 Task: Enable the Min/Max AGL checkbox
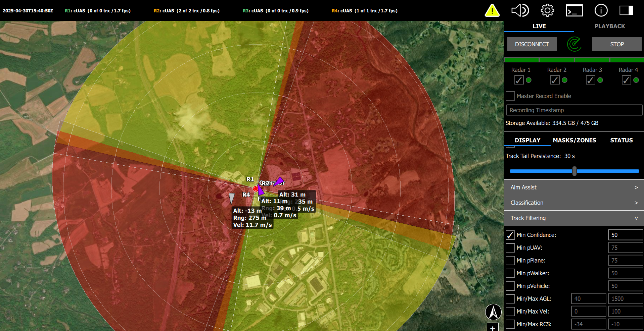pos(510,299)
